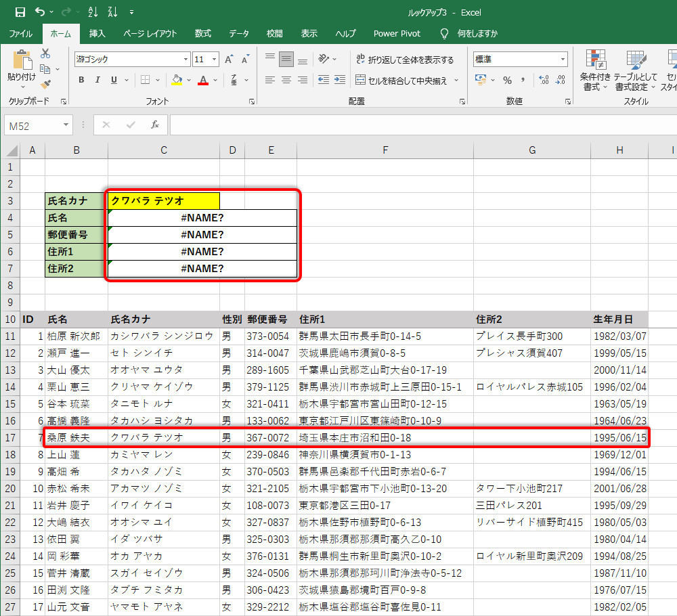Viewport: 677px width, 616px height.
Task: Select the yellow cell クワバラ テツオ
Action: (x=164, y=201)
